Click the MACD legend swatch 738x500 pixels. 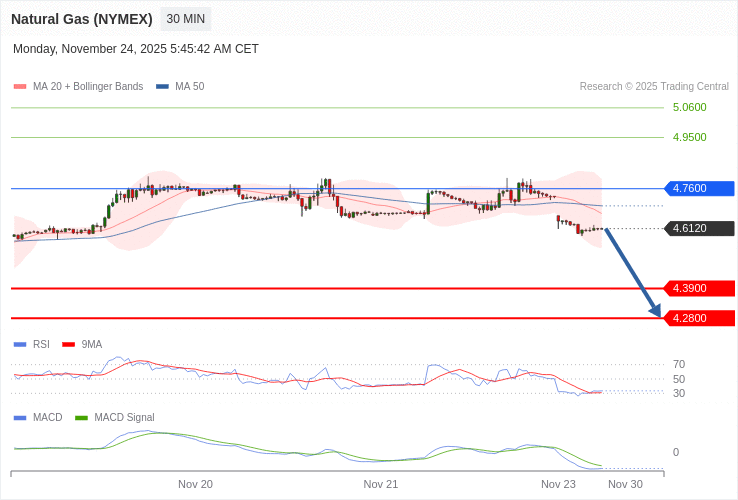[x=20, y=418]
